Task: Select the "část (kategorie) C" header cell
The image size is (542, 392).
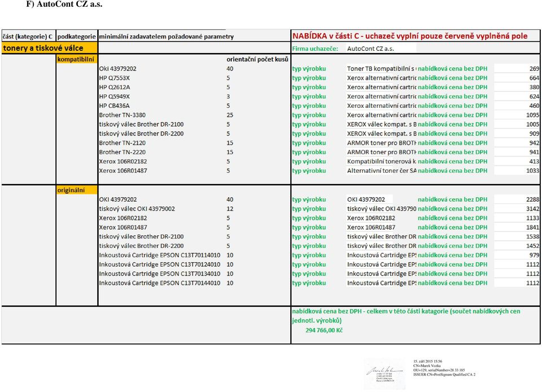Action: 28,36
